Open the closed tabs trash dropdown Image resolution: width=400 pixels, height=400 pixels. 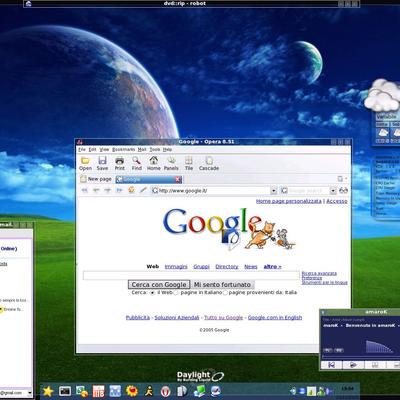click(x=342, y=179)
